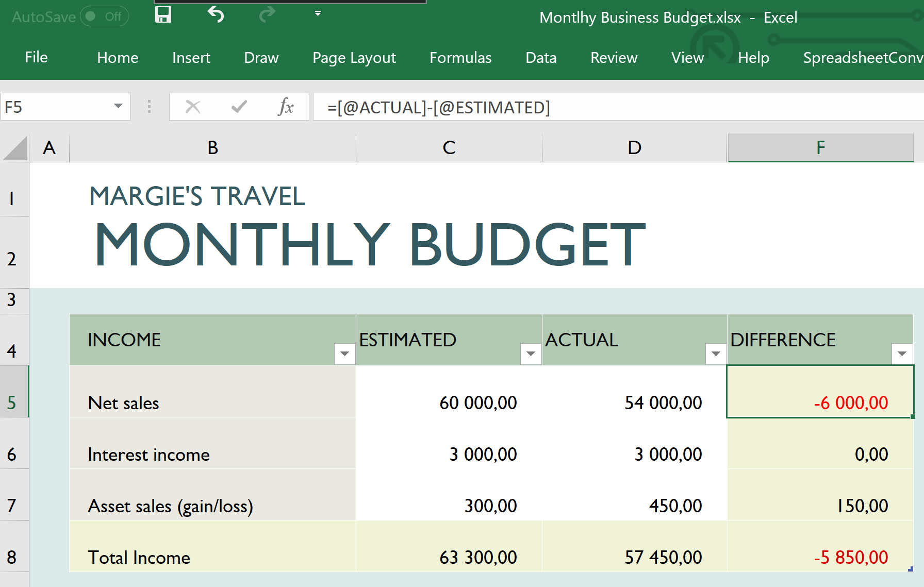Cancel the formula entry with X icon
Screen dimensions: 924x587
pos(193,107)
